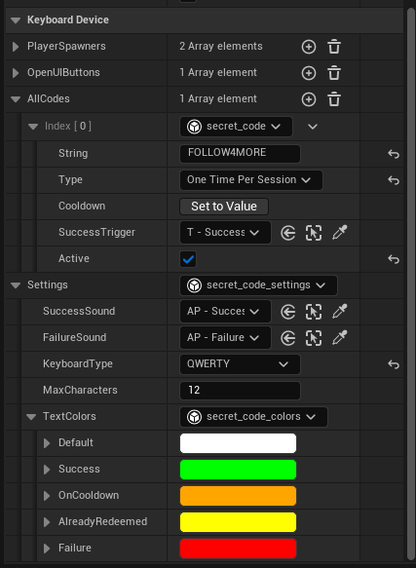Use eyedropper for SuccessSound
Image resolution: width=416 pixels, height=568 pixels.
click(x=340, y=311)
